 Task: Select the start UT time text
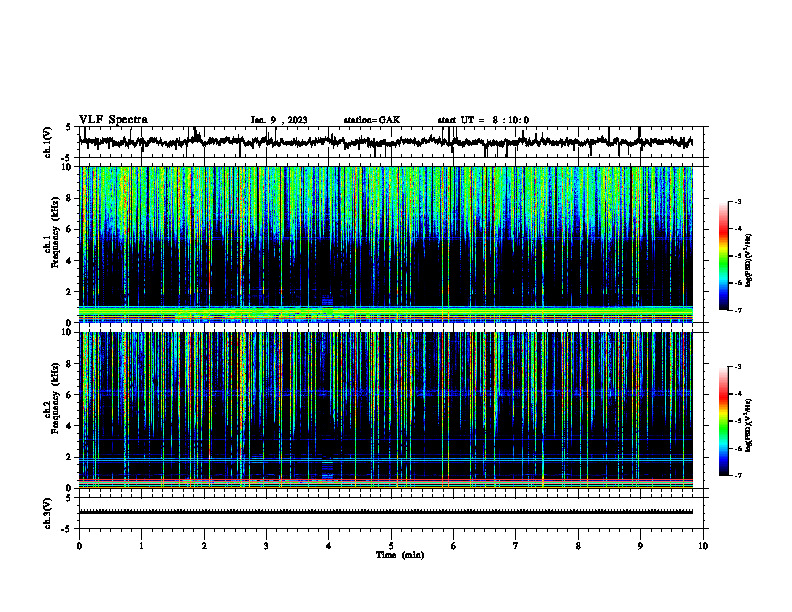point(483,120)
